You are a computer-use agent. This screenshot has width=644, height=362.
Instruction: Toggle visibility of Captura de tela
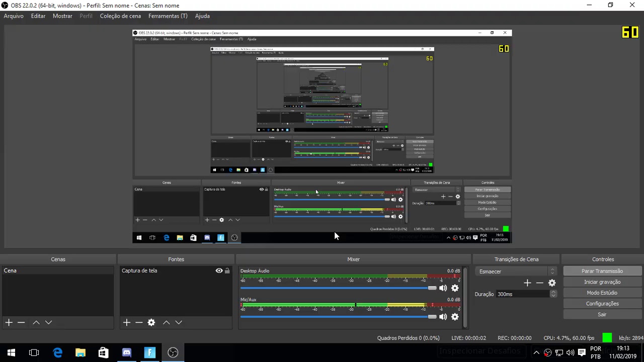pyautogui.click(x=219, y=270)
